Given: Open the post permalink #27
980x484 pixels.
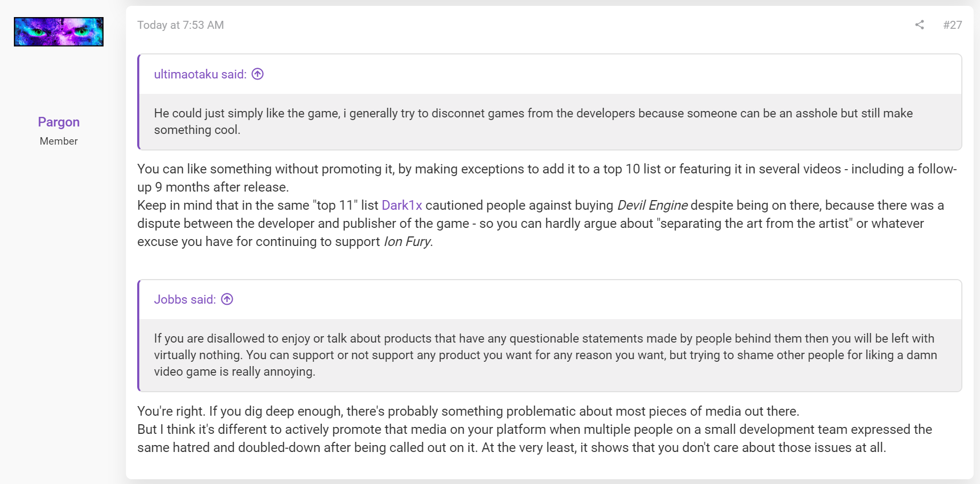Looking at the screenshot, I should pyautogui.click(x=952, y=25).
